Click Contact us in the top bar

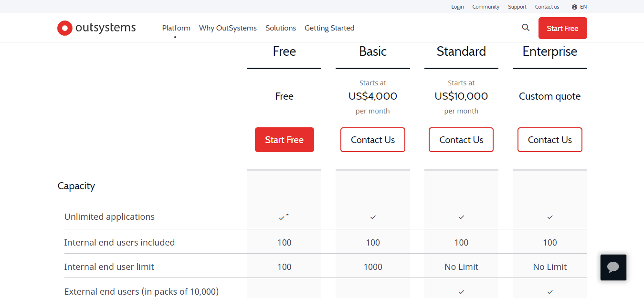click(x=547, y=7)
